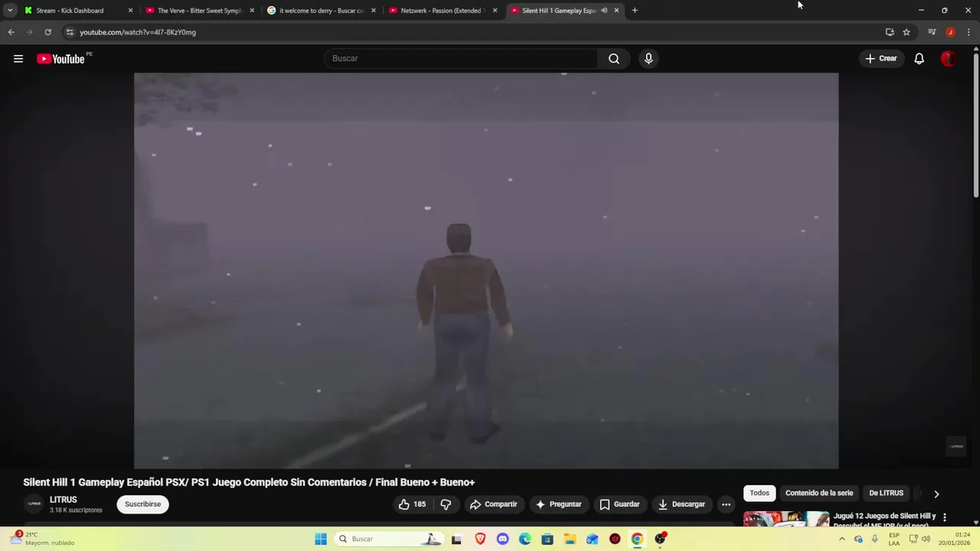The width and height of the screenshot is (980, 551).
Task: Open Chrome media controls icon
Action: (932, 32)
